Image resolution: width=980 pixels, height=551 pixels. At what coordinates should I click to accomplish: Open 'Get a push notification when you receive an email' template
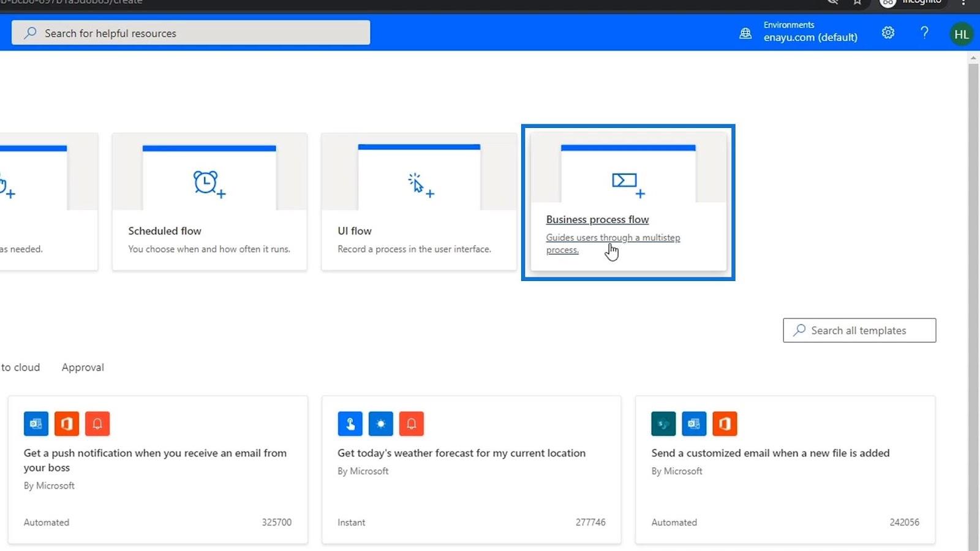pos(155,460)
